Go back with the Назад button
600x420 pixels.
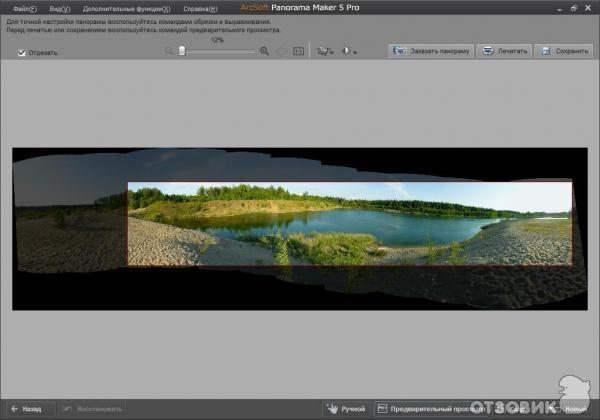[26, 408]
